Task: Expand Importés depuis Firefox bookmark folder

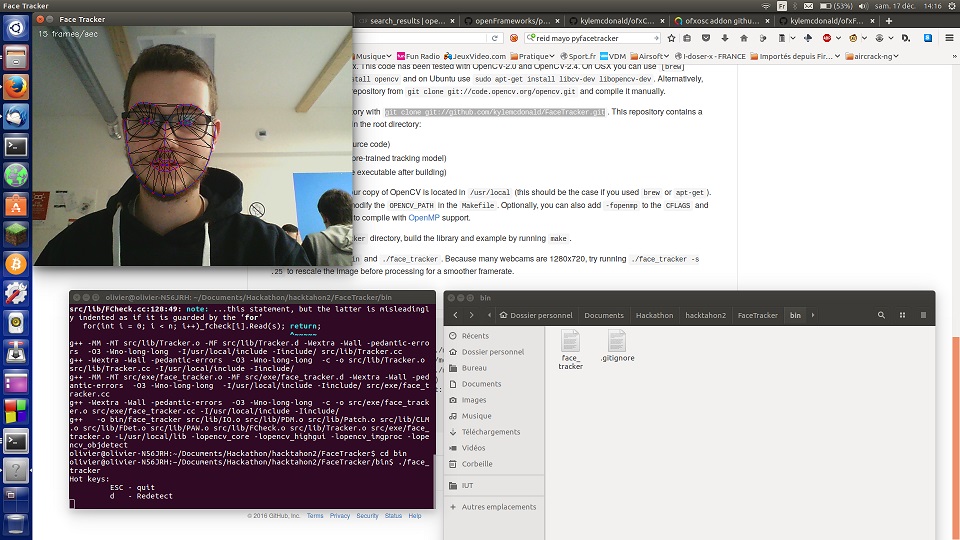Action: click(795, 56)
